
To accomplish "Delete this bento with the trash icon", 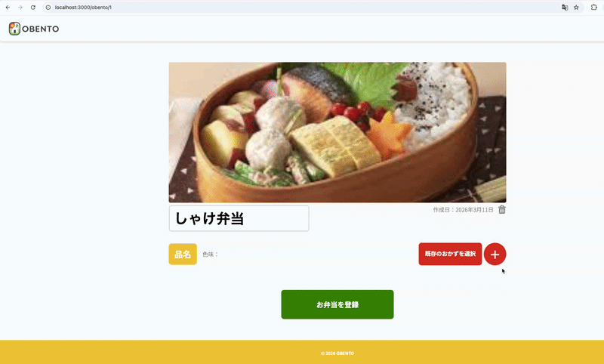I will point(502,209).
